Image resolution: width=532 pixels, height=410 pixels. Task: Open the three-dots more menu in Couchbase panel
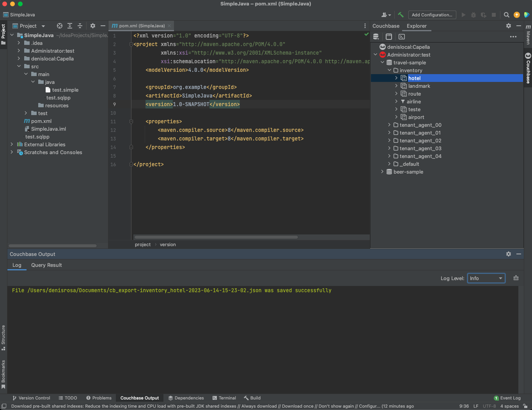[x=513, y=37]
